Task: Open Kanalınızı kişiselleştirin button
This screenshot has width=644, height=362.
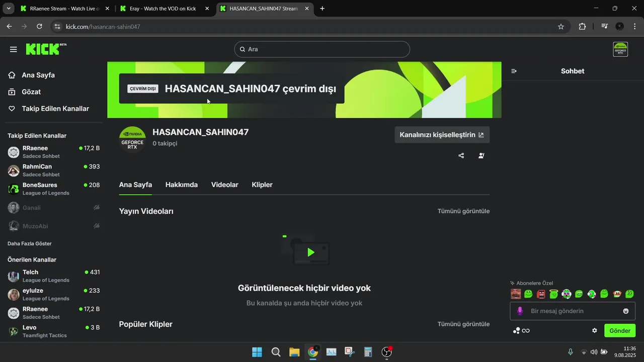Action: pyautogui.click(x=442, y=135)
